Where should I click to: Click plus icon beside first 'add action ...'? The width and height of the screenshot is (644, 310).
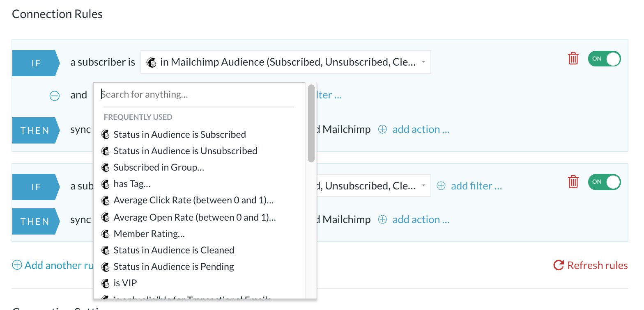coord(382,130)
